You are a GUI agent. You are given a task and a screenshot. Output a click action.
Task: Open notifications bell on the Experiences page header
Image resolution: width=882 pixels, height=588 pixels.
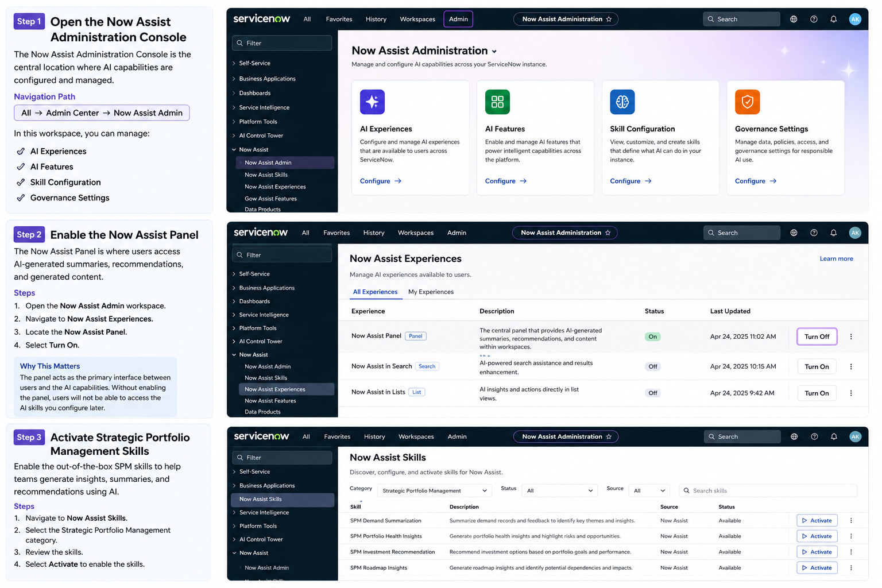(833, 233)
